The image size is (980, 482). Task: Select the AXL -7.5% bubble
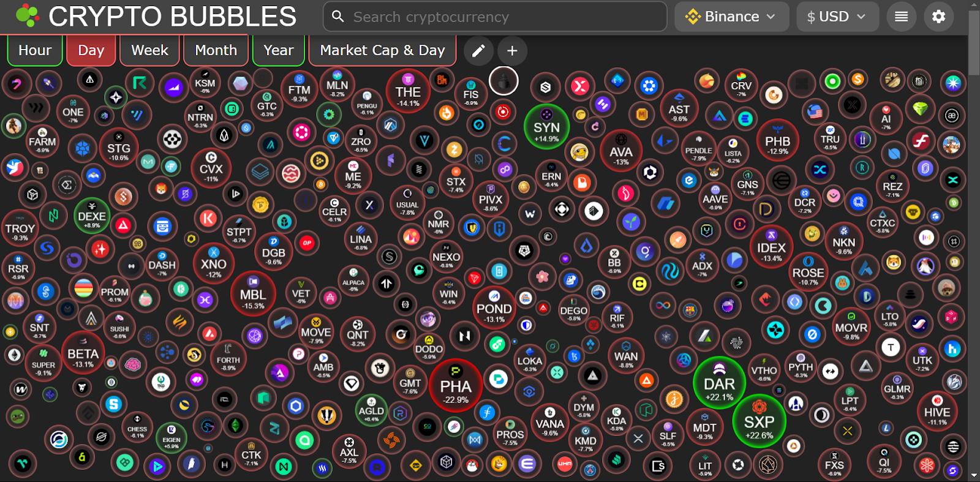point(349,451)
